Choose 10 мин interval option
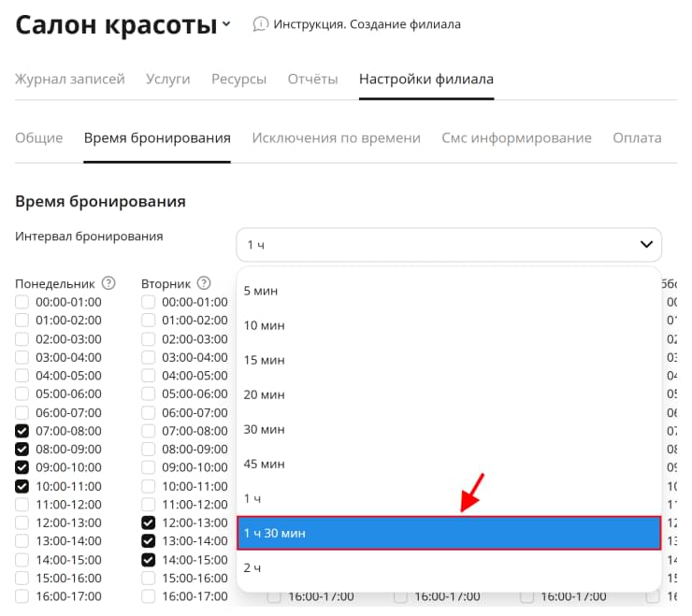Image resolution: width=692 pixels, height=616 pixels. point(449,325)
